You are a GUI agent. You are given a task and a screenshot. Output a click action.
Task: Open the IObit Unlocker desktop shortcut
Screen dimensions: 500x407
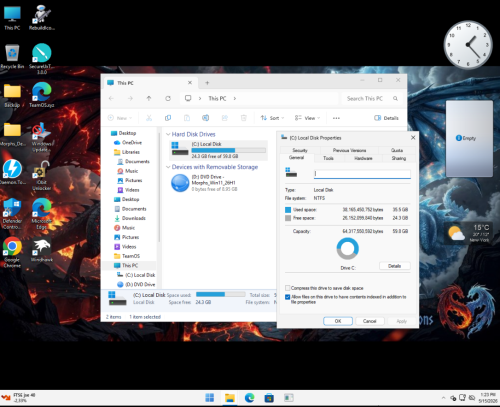click(x=42, y=175)
